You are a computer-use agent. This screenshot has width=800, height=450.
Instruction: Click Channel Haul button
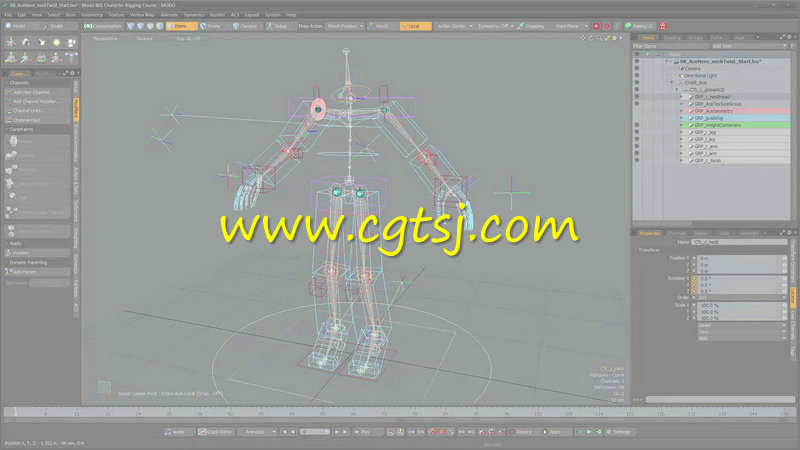(37, 120)
